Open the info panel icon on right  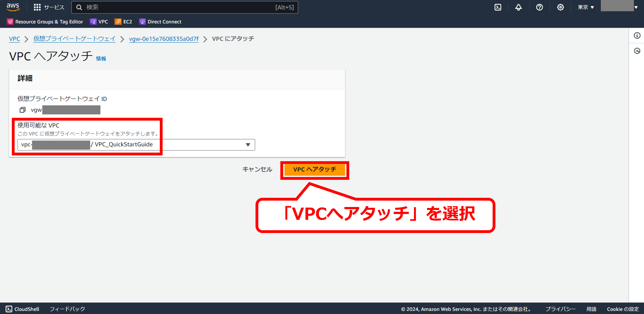coord(637,36)
